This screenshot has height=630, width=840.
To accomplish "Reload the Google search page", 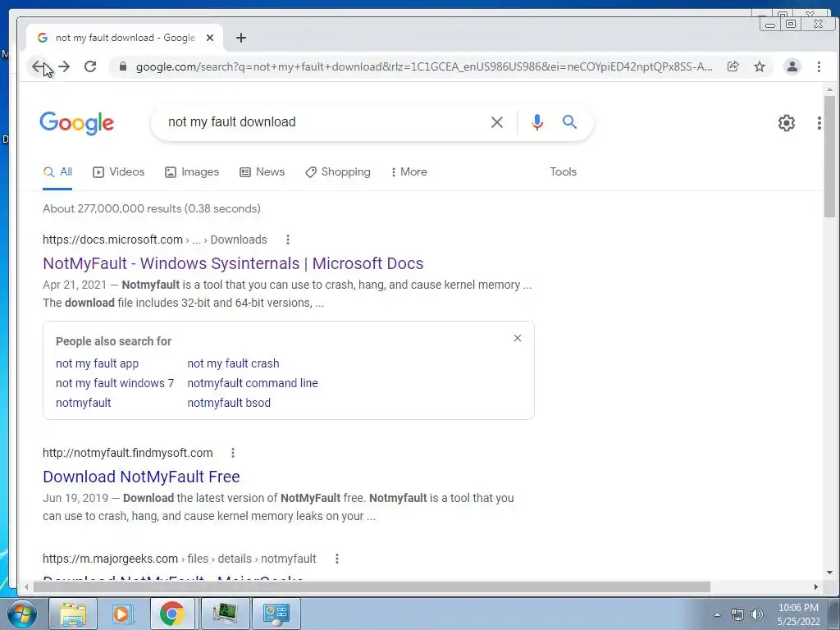I will [90, 66].
